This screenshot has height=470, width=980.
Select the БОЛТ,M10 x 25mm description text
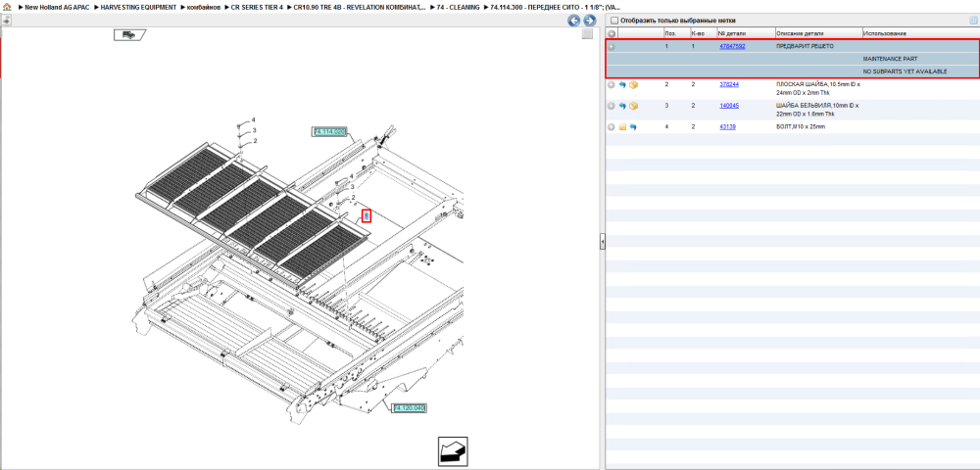pyautogui.click(x=801, y=126)
